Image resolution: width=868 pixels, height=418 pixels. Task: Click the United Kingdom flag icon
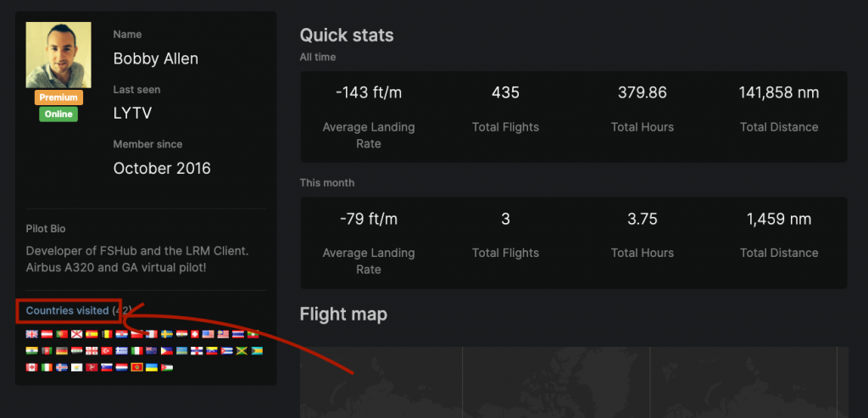tap(31, 334)
